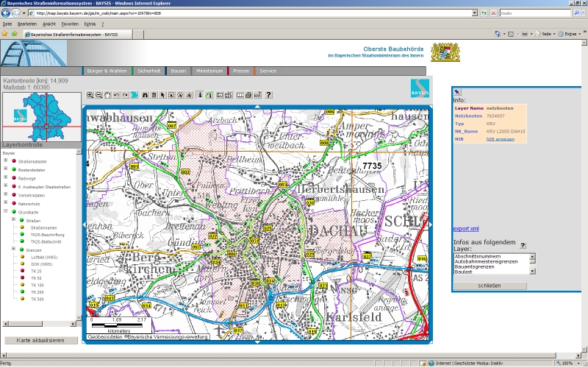The image size is (588, 368).
Task: Toggle the Radwege layer visibility dot
Action: [14, 178]
